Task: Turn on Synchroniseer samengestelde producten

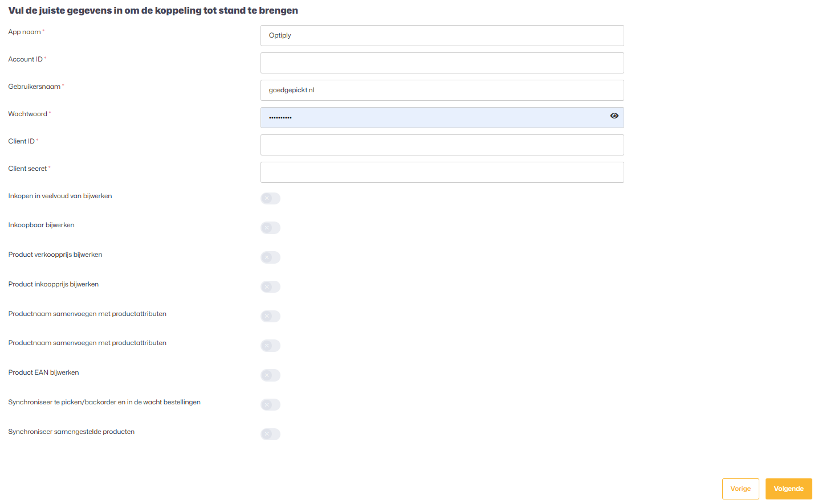Action: [270, 434]
